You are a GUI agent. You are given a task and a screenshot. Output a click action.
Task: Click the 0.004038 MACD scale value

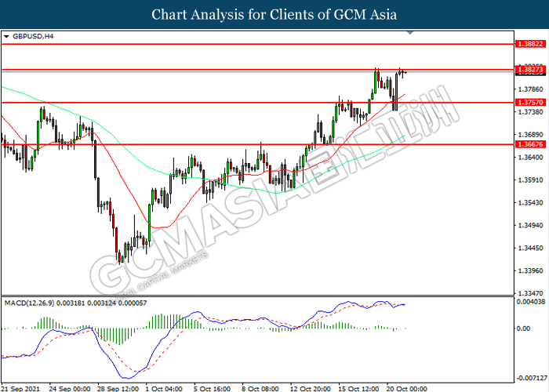point(532,302)
